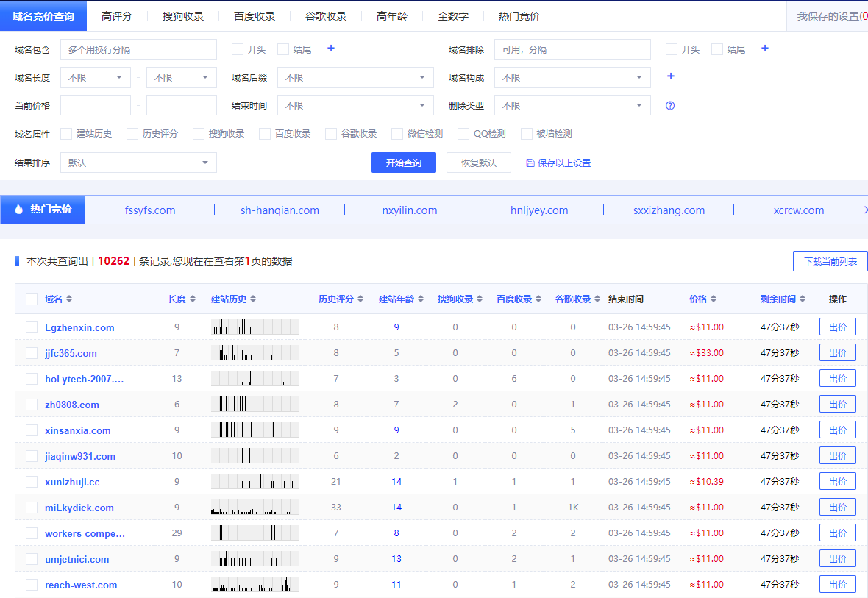
Task: Expand the 域名后缀 dropdown
Action: [355, 77]
